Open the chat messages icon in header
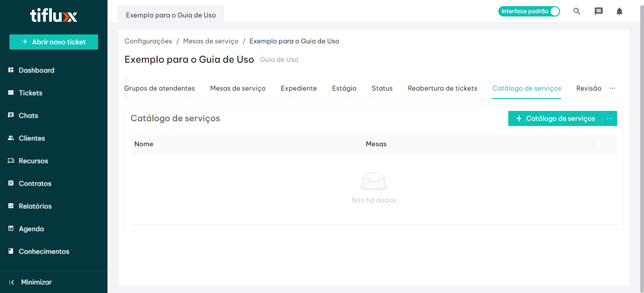 pos(598,11)
